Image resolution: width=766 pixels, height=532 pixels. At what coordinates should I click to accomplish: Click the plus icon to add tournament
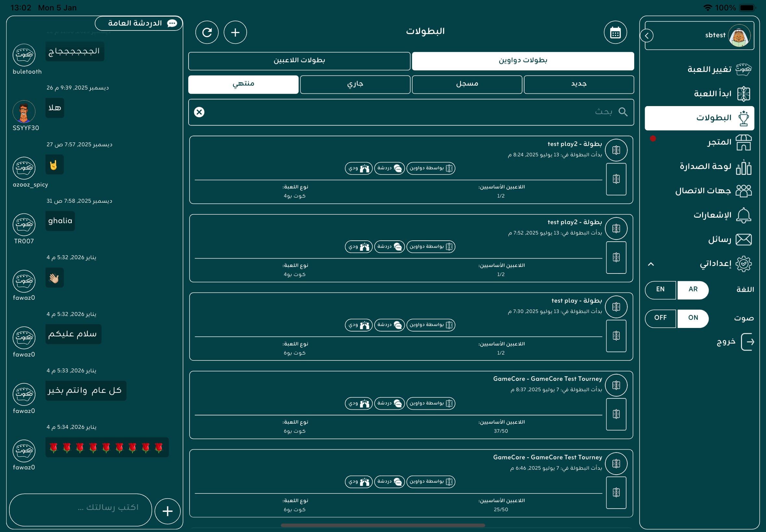point(235,32)
